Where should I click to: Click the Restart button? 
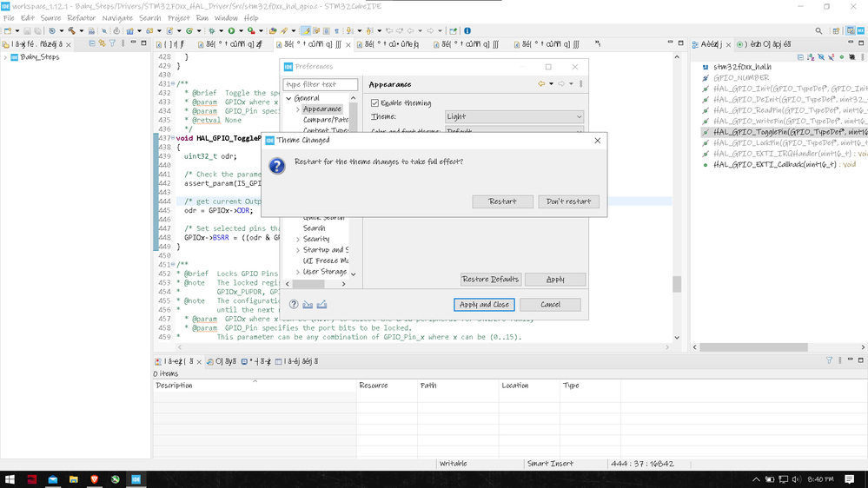(503, 201)
